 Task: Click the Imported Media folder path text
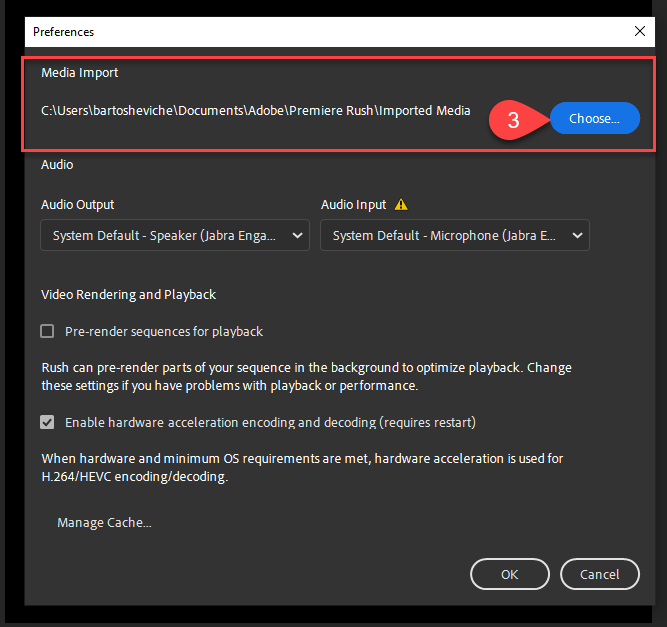tap(256, 111)
